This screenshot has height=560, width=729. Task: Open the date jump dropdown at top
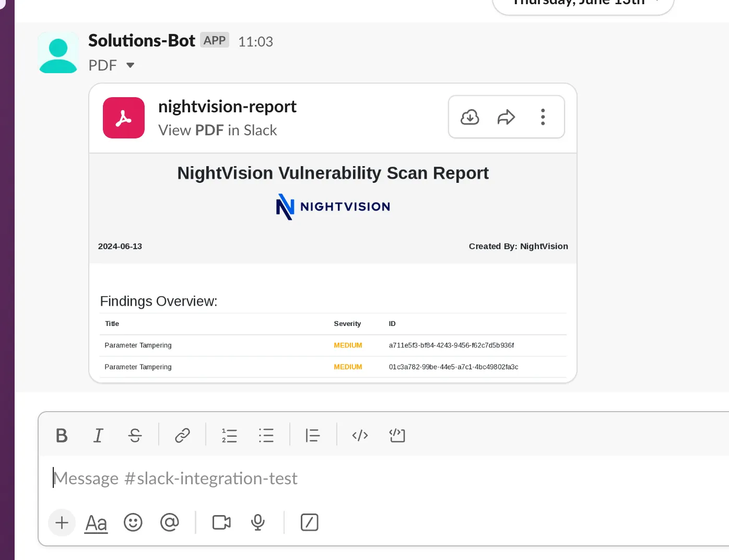(x=583, y=4)
